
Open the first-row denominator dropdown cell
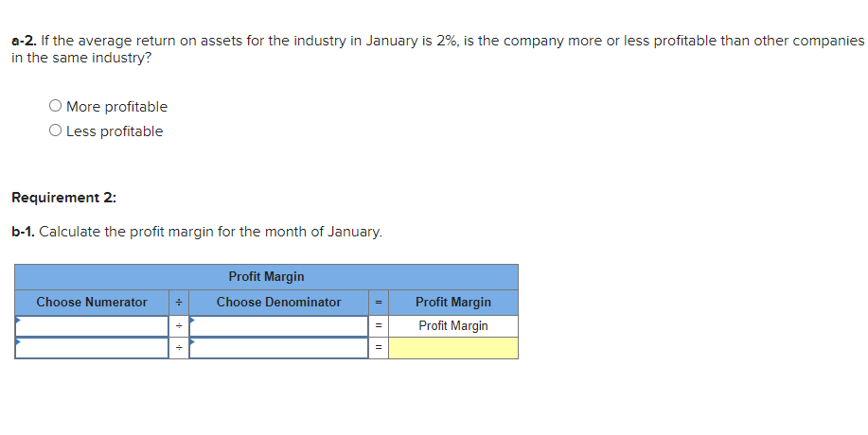coord(278,326)
